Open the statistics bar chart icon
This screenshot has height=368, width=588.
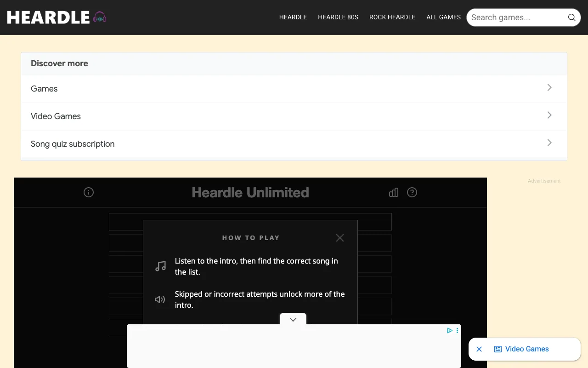coord(394,192)
